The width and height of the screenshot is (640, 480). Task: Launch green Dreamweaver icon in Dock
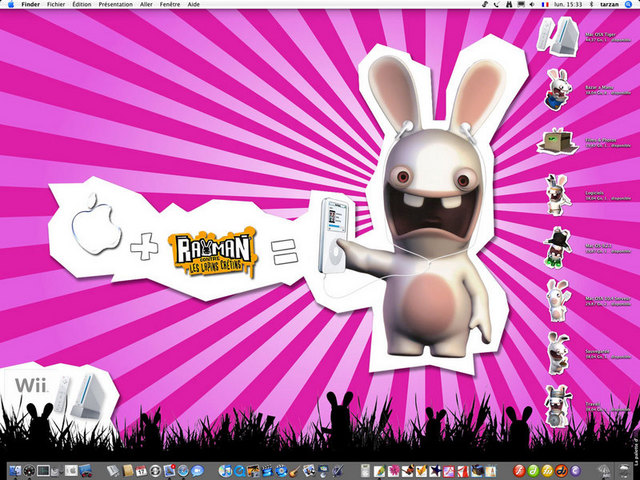pyautogui.click(x=533, y=471)
